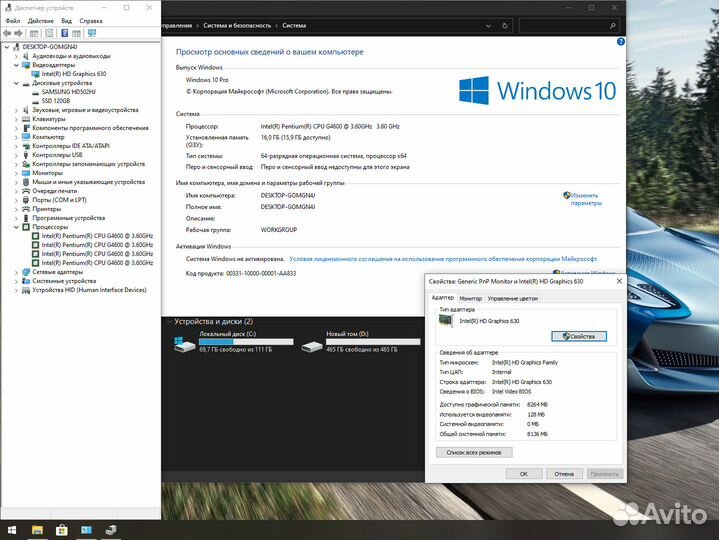Open the Справка menu
This screenshot has width=719, height=540.
click(x=91, y=21)
